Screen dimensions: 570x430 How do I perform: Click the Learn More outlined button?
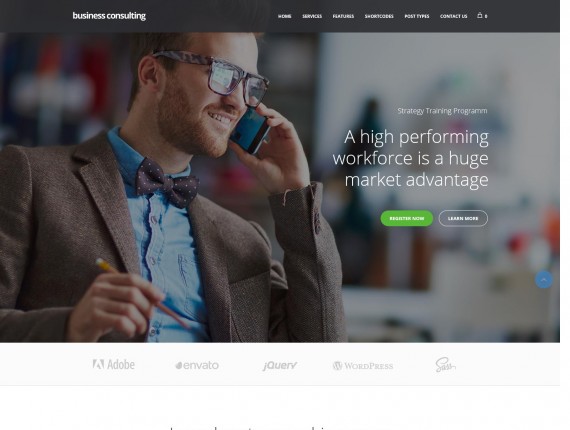click(x=463, y=218)
